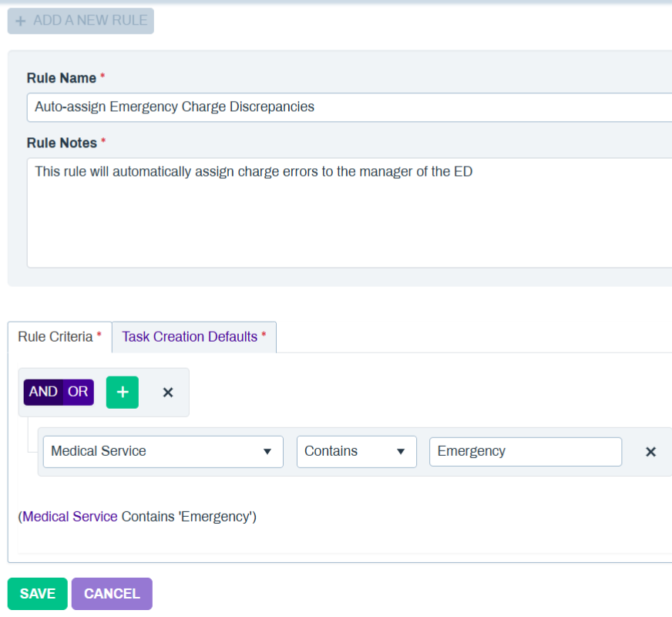Image resolution: width=672 pixels, height=617 pixels.
Task: Click the green plus add-condition button
Action: click(122, 392)
